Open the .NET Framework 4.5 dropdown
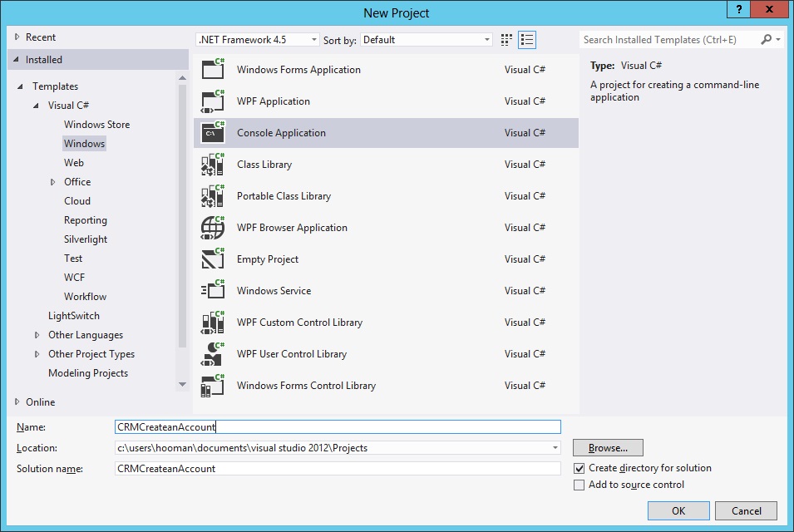Viewport: 794px width, 532px height. tap(258, 39)
